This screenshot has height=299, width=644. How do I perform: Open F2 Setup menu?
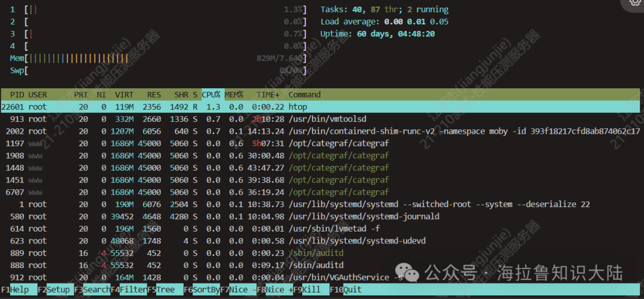55,289
